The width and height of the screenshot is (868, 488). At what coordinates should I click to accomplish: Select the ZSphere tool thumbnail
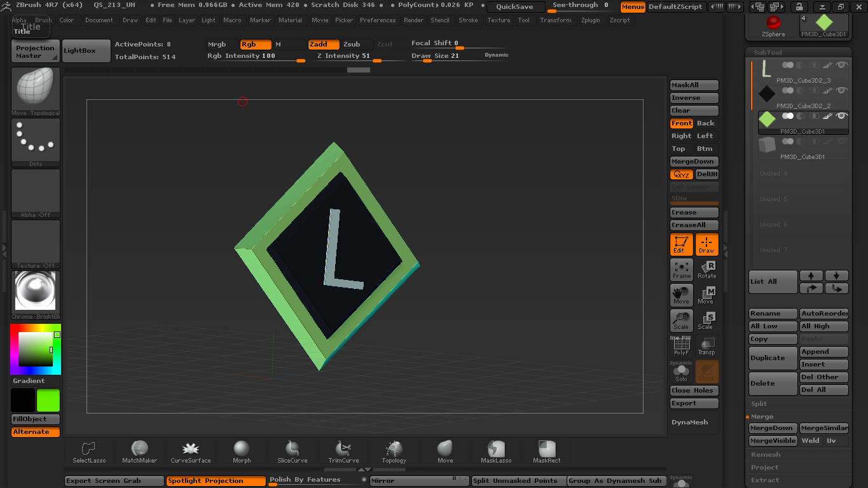coord(773,24)
